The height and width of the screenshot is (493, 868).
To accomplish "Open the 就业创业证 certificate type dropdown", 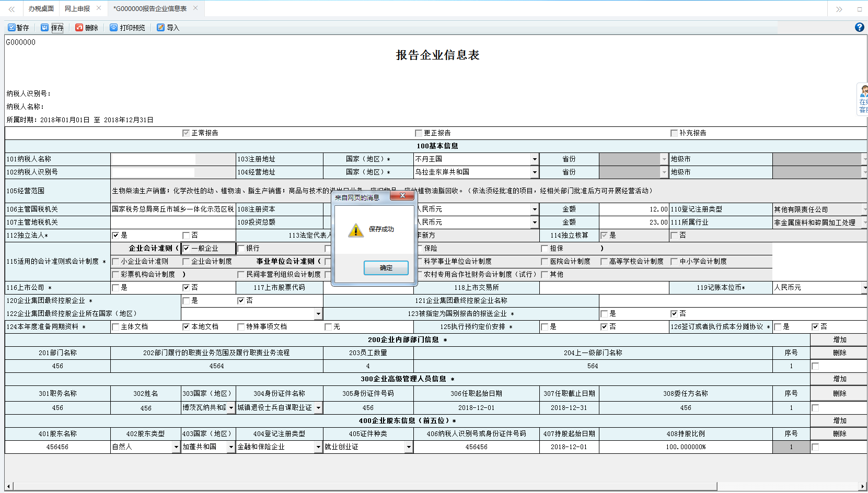I will pyautogui.click(x=409, y=447).
